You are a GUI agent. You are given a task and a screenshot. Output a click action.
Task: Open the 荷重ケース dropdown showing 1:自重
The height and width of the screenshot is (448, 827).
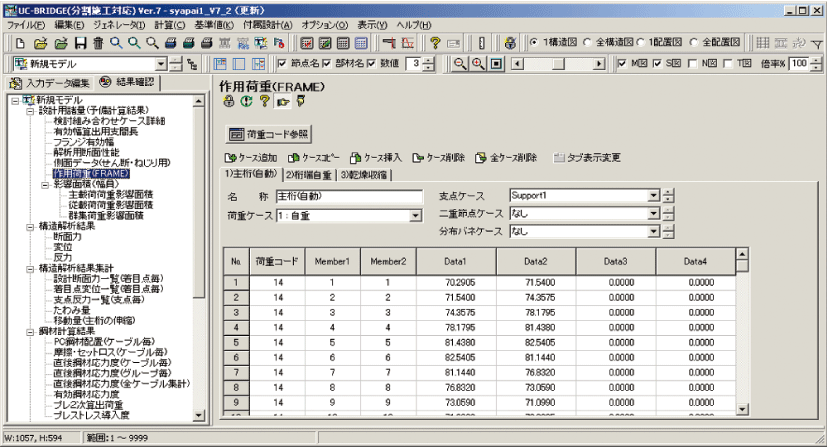pyautogui.click(x=416, y=216)
